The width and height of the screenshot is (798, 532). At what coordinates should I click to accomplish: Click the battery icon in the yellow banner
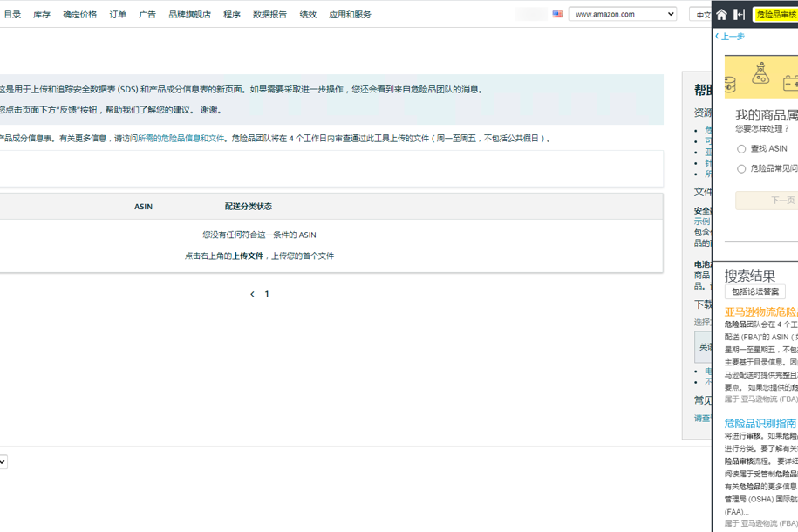coord(790,83)
